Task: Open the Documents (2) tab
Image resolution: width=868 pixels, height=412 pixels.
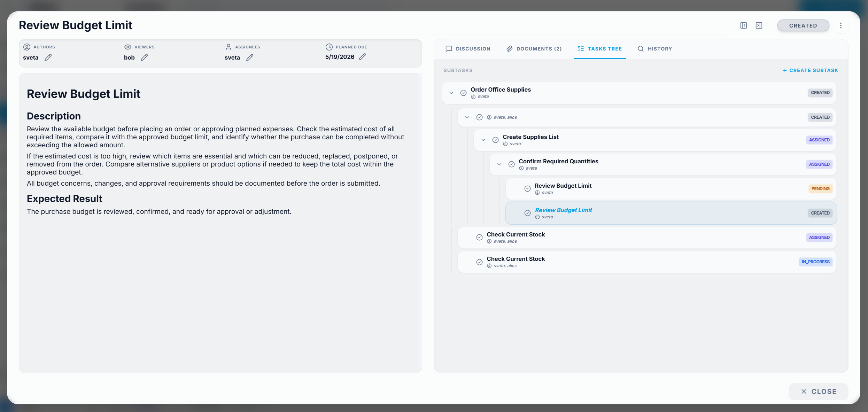Action: (x=534, y=49)
